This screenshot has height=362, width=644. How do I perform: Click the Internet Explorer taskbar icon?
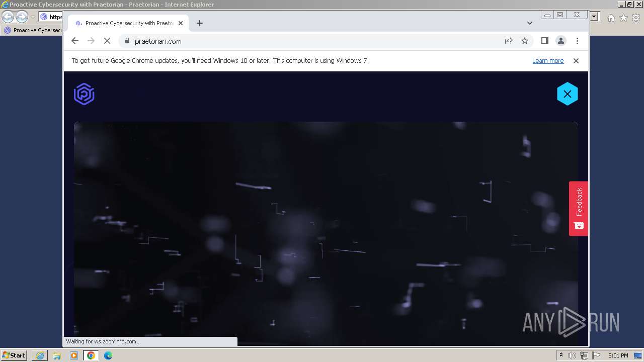click(x=40, y=355)
